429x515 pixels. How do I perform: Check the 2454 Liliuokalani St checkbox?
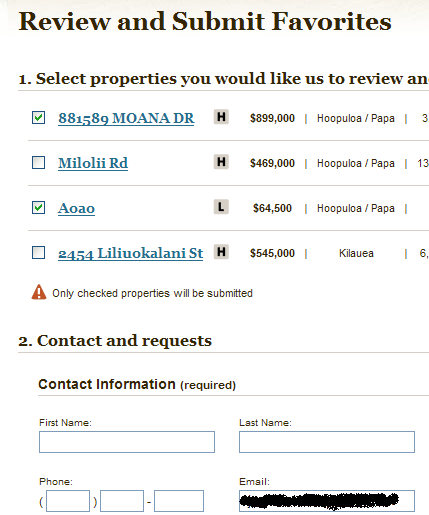pos(38,252)
